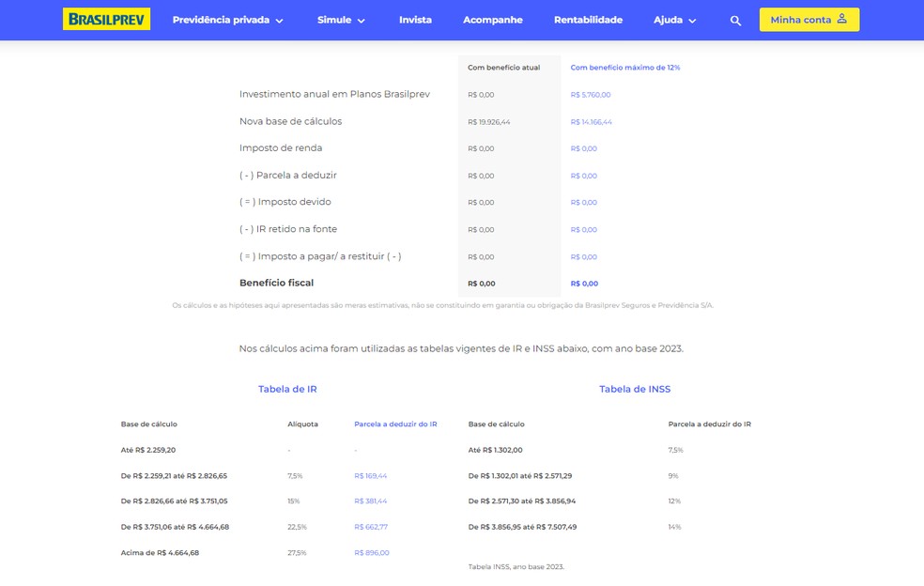
Task: Click the R$ 19.926,44 current base value
Action: click(488, 122)
